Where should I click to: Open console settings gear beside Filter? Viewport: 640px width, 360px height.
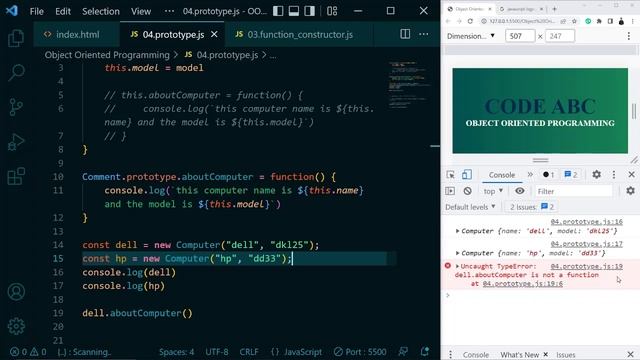coord(630,191)
